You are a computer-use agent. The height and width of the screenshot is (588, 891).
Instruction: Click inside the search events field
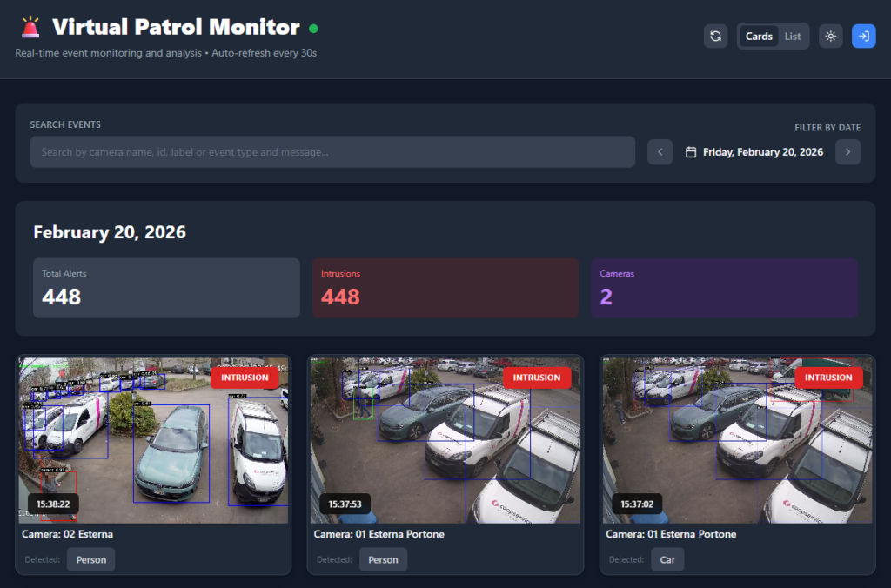tap(332, 151)
